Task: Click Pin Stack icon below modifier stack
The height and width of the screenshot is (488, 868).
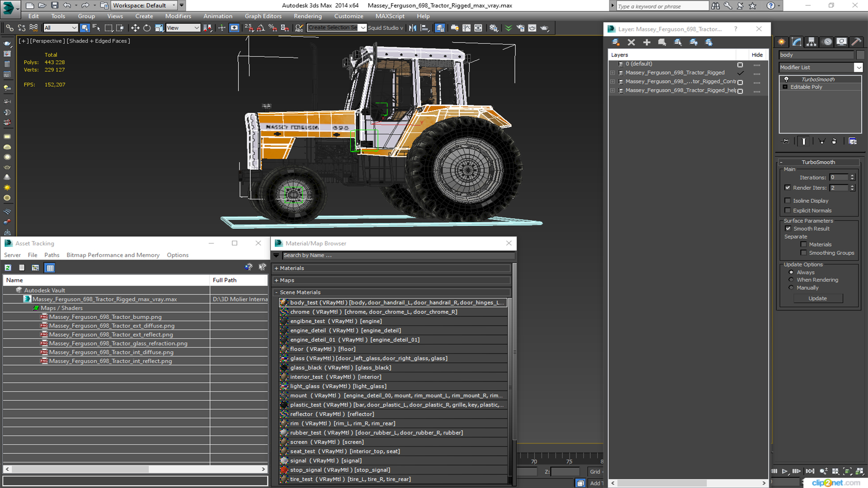Action: 786,141
